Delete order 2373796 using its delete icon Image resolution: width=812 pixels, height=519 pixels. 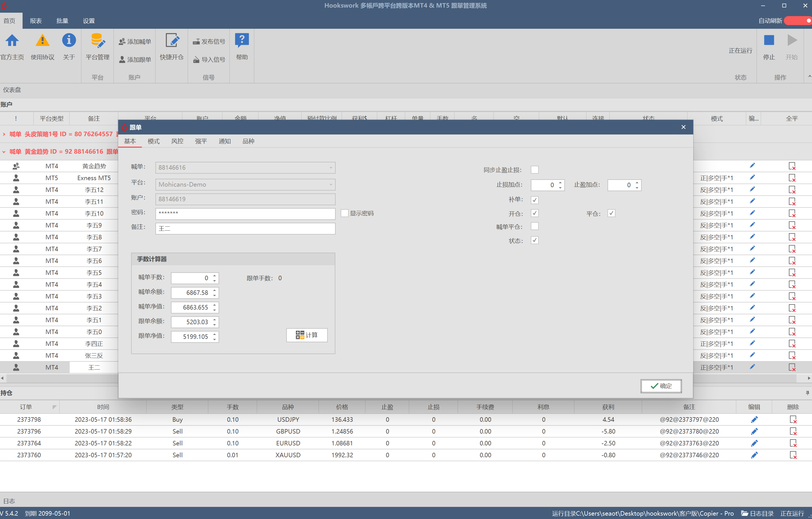tap(793, 431)
